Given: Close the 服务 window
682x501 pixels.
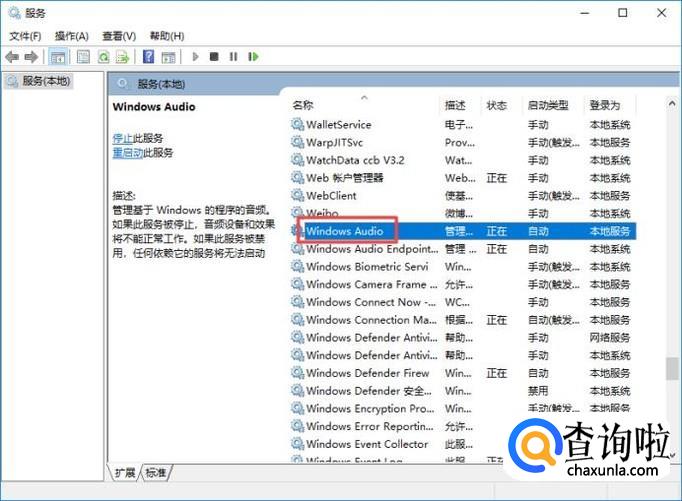Looking at the screenshot, I should [662, 13].
